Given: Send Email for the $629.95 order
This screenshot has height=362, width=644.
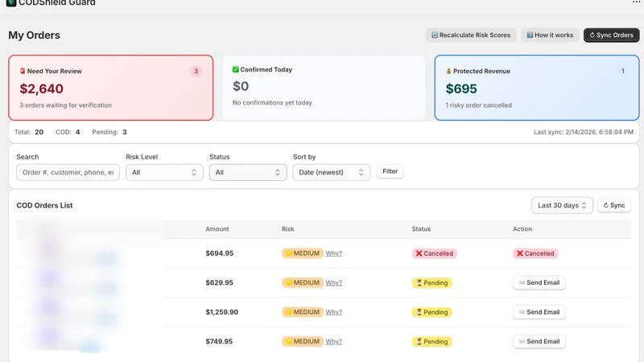Looking at the screenshot, I should click(539, 283).
